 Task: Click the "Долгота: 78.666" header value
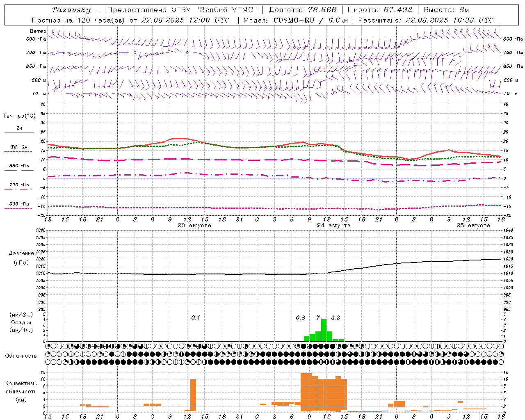[302, 10]
